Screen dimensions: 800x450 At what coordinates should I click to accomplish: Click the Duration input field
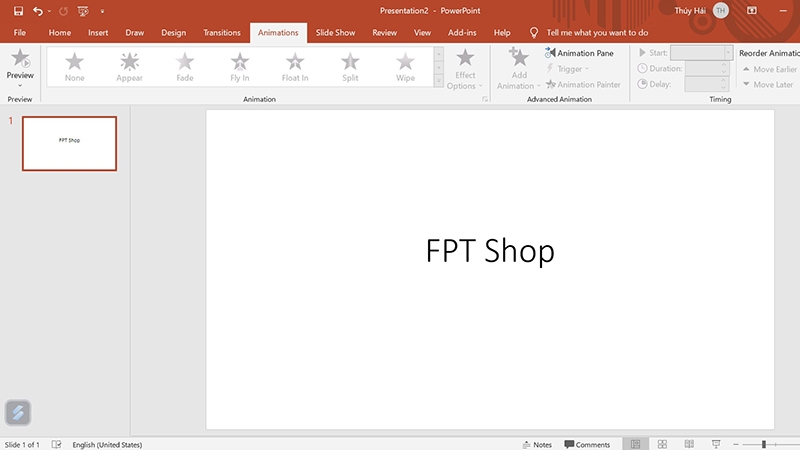coord(703,68)
